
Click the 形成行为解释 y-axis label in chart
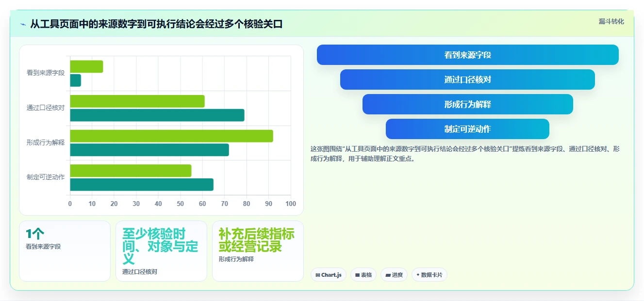46,143
